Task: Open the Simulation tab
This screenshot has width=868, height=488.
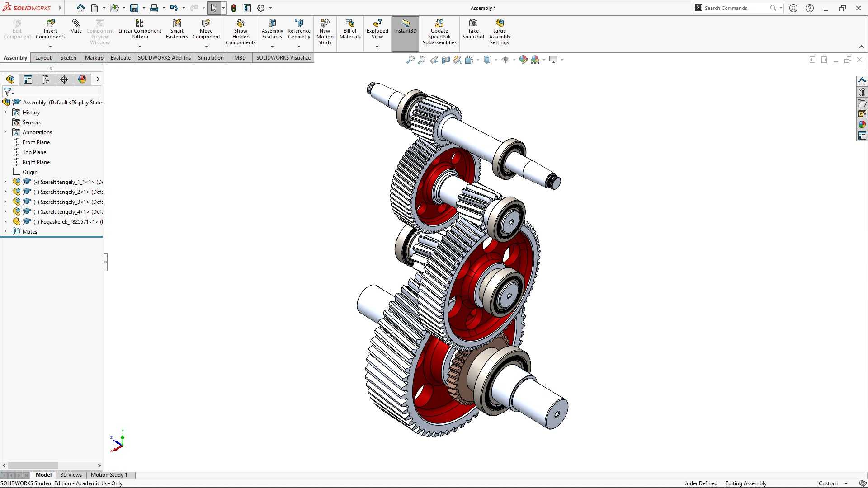Action: (211, 58)
